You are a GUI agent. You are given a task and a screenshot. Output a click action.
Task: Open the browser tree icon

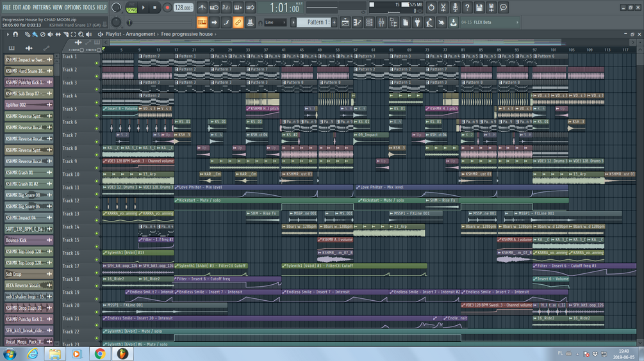[x=393, y=22]
